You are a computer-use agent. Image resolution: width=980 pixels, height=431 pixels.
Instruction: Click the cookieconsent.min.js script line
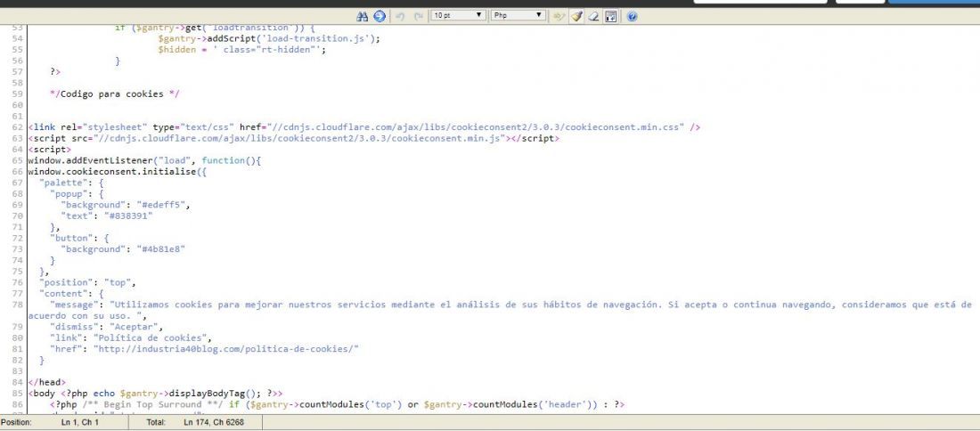pyautogui.click(x=294, y=138)
